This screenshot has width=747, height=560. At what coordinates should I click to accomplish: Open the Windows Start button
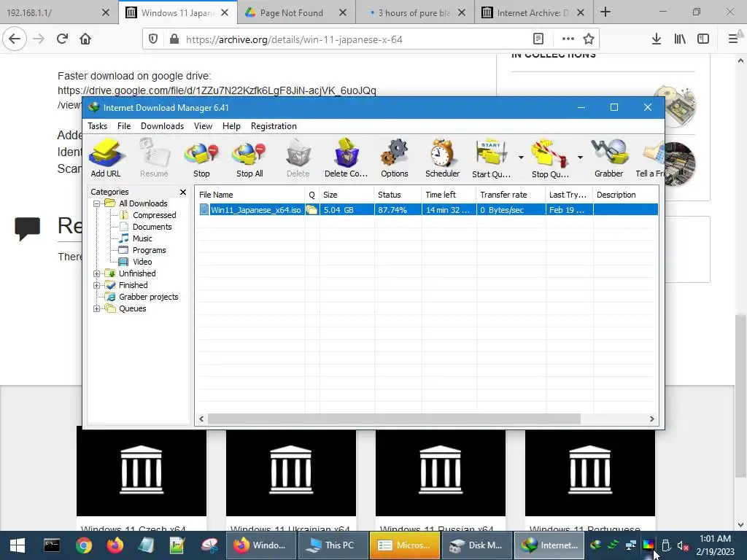(x=18, y=545)
